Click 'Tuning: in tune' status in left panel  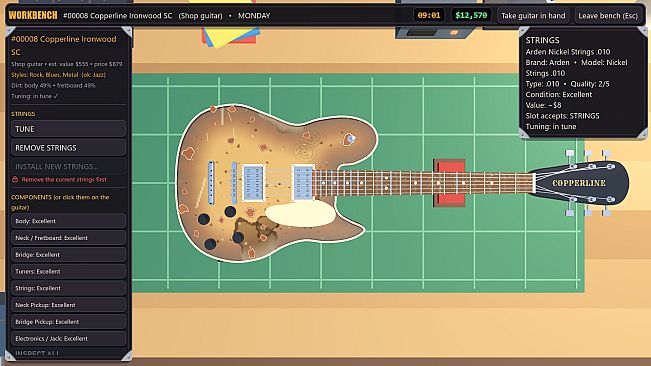35,96
